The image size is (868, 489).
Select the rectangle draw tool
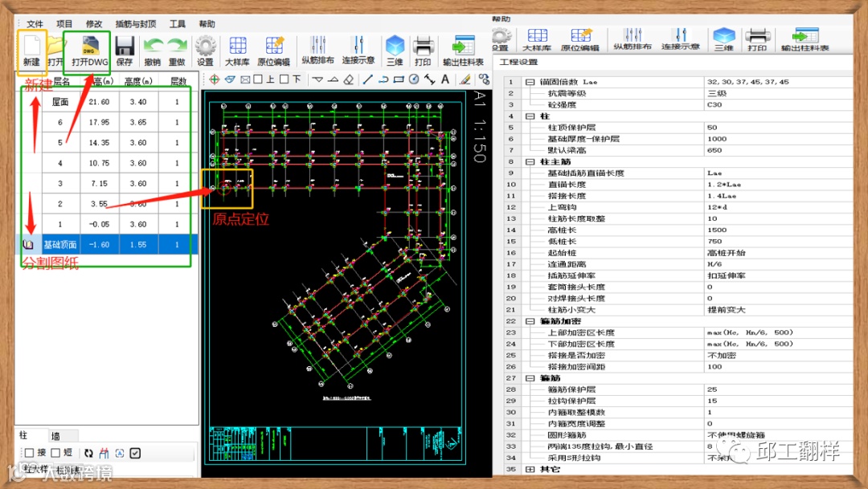[x=399, y=79]
